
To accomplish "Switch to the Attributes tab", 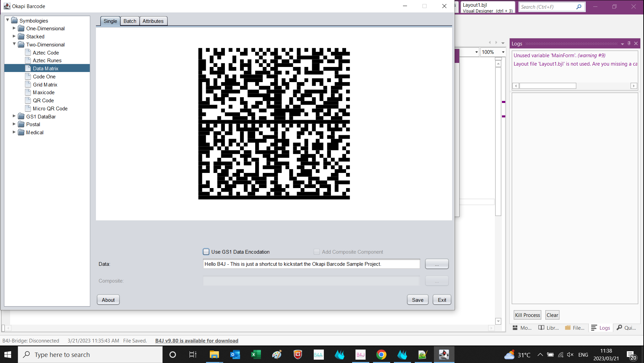I will pyautogui.click(x=153, y=21).
